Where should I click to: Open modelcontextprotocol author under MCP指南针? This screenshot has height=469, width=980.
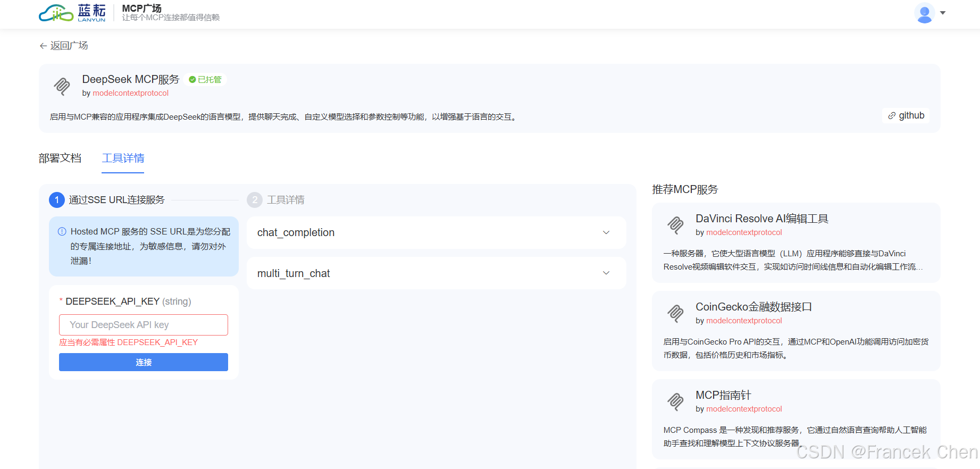(744, 409)
